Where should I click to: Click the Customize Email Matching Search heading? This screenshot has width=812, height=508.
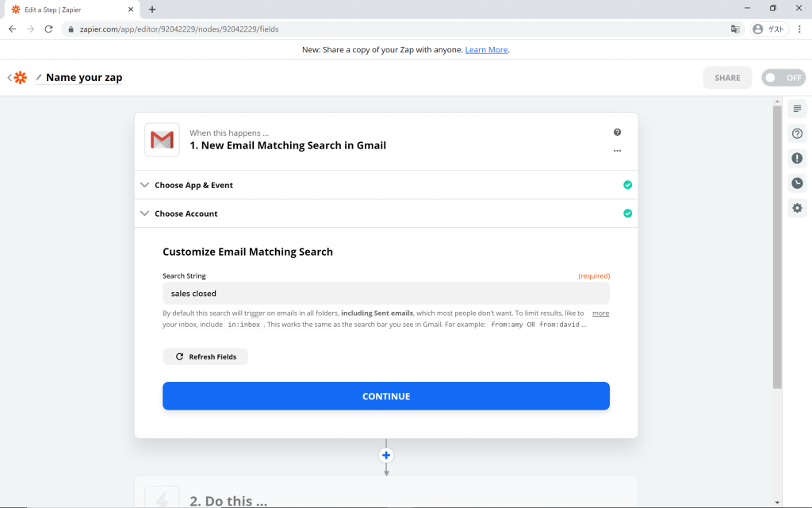coord(247,252)
